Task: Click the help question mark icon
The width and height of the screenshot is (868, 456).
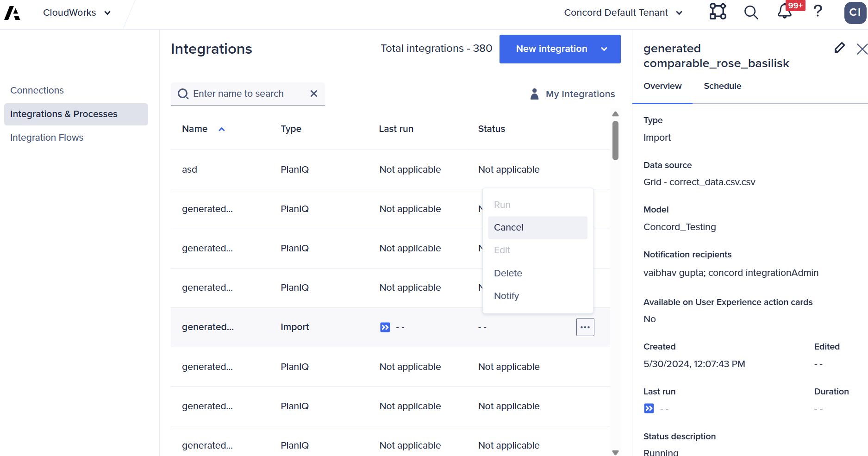Action: 818,12
